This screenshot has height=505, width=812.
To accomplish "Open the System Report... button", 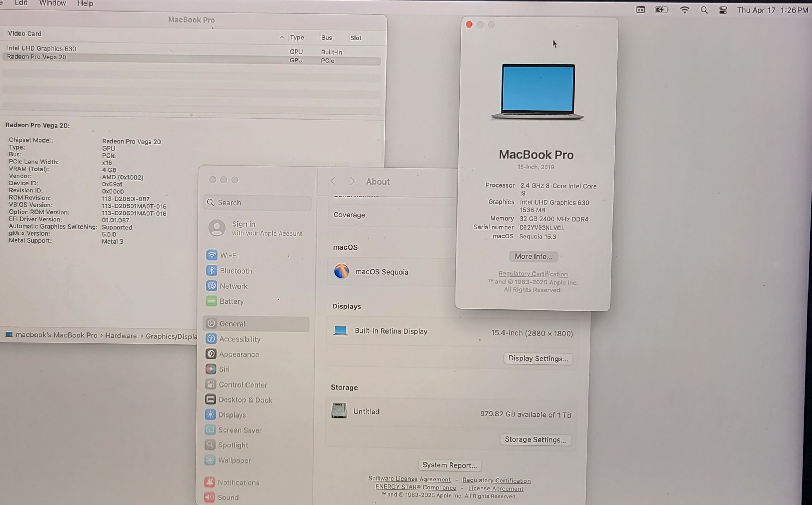I will [x=449, y=465].
